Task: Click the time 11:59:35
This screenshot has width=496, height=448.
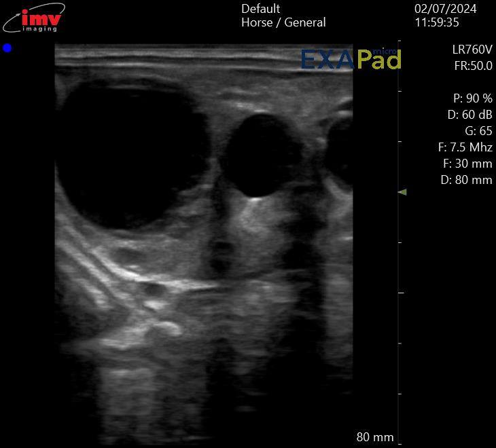Action: coord(437,22)
